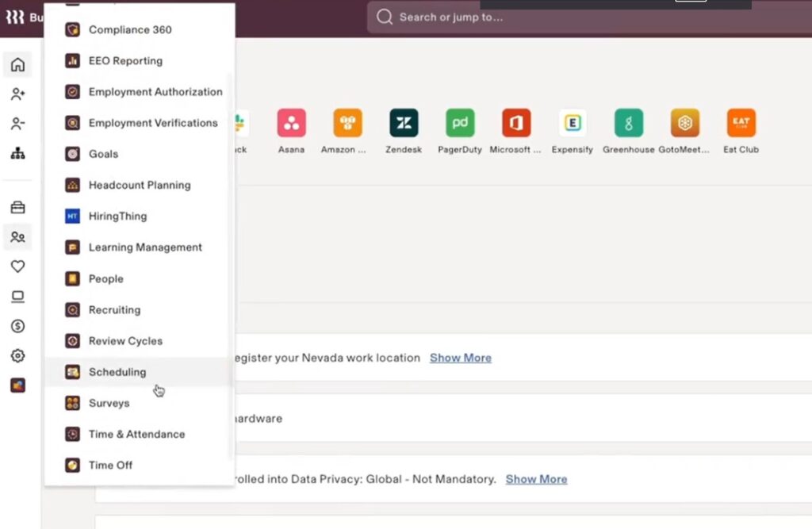The image size is (812, 529).
Task: Open offboarding via the remove-person icon
Action: (x=17, y=123)
